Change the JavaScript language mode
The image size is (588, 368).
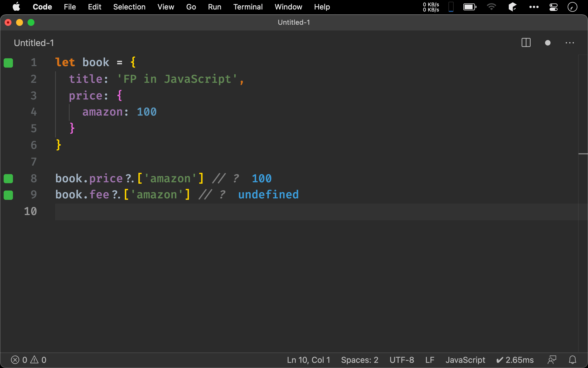pos(465,360)
